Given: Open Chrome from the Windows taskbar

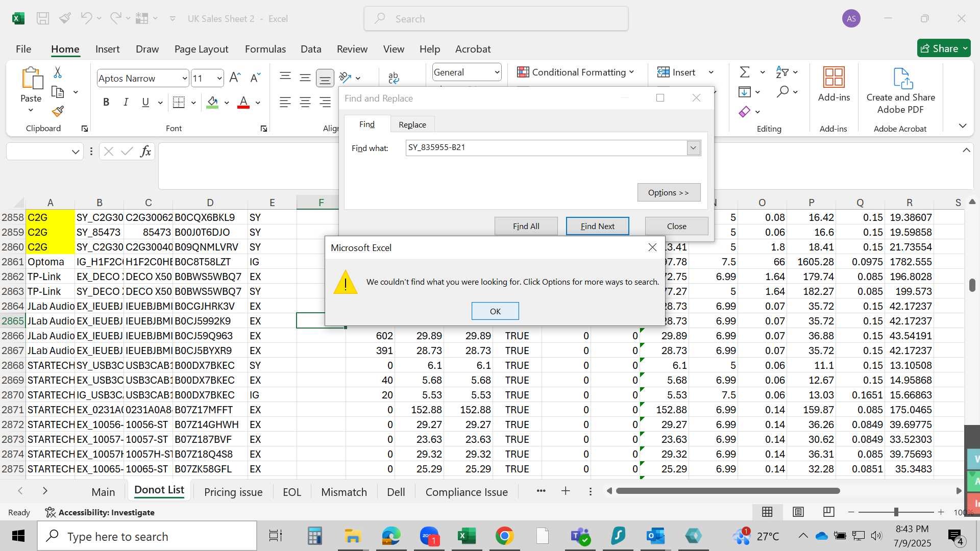Looking at the screenshot, I should (504, 536).
